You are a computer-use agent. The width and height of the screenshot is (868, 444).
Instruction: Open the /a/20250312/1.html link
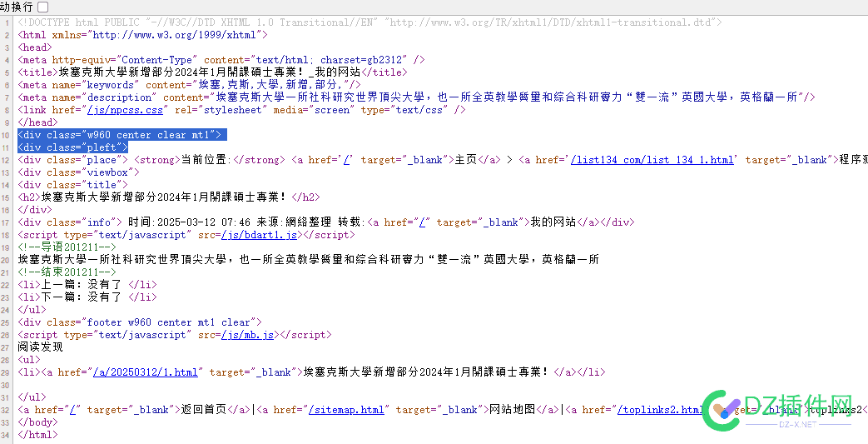pos(145,372)
